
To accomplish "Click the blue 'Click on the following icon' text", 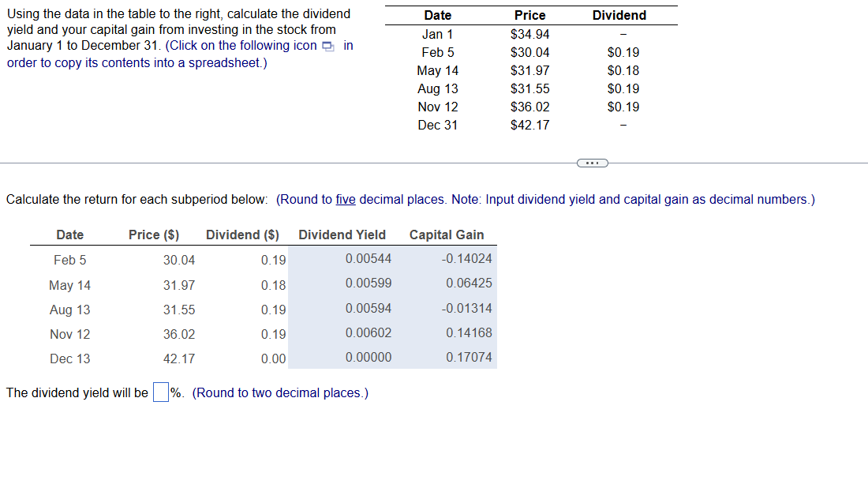I will 242,45.
